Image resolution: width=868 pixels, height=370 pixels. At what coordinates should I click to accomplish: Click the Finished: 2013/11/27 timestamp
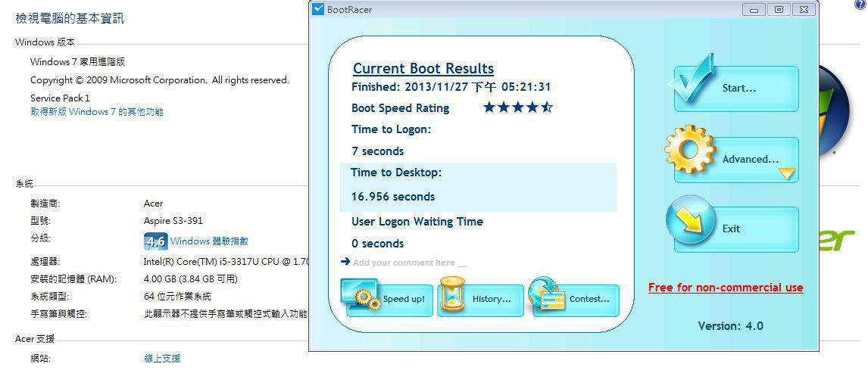point(451,87)
